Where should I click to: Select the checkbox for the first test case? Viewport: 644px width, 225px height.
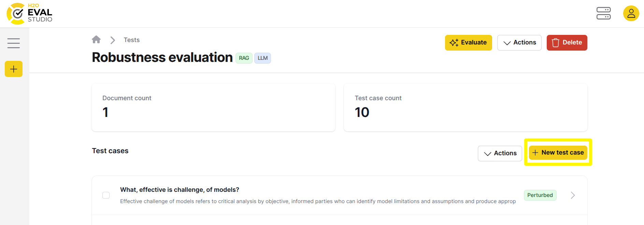(106, 195)
